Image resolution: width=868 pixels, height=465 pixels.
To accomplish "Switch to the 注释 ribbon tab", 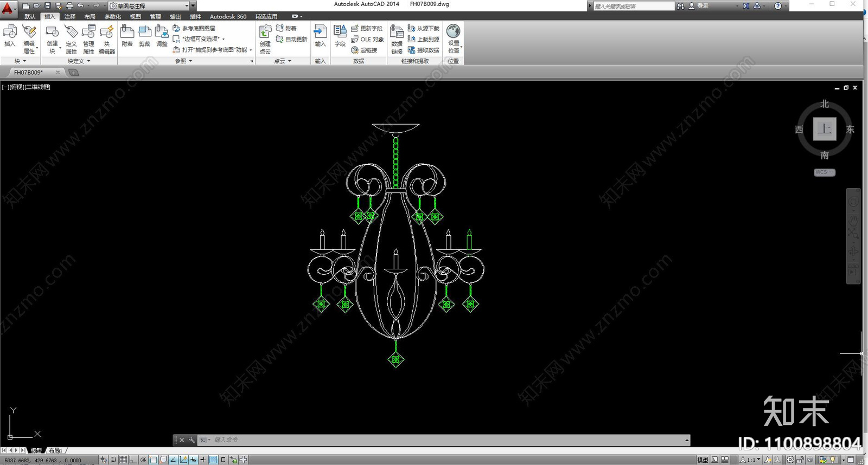I will tap(70, 17).
